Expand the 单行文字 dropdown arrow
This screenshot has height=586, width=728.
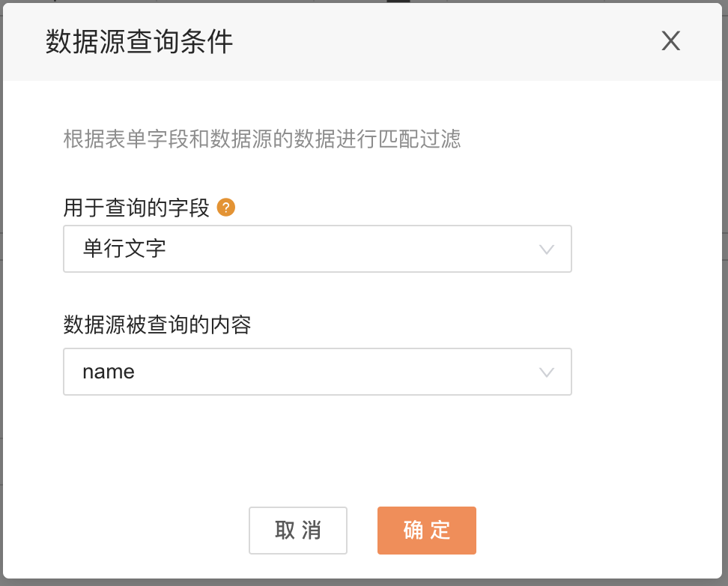(x=547, y=250)
